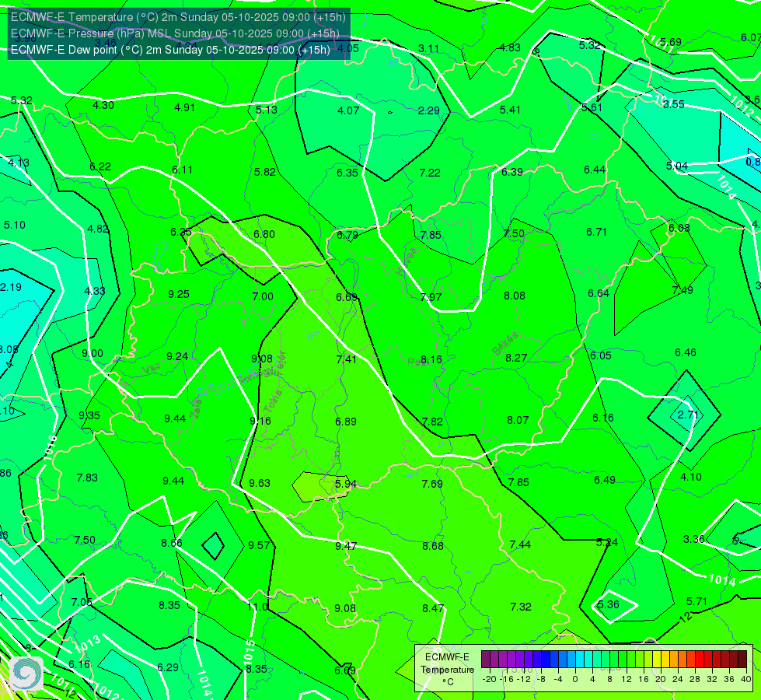Select the ECMWF-E Temperature 2m layer label
This screenshot has height=700, width=761.
click(x=178, y=17)
